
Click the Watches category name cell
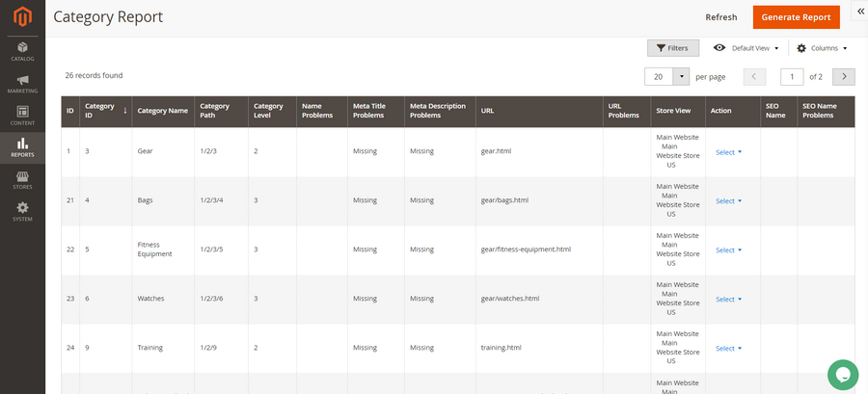(163, 299)
